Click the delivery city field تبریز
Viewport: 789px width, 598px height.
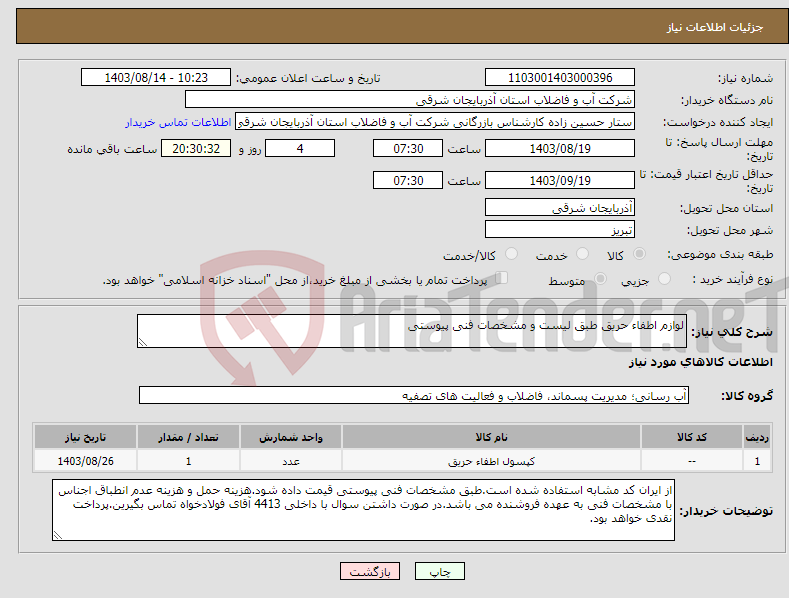pos(560,230)
